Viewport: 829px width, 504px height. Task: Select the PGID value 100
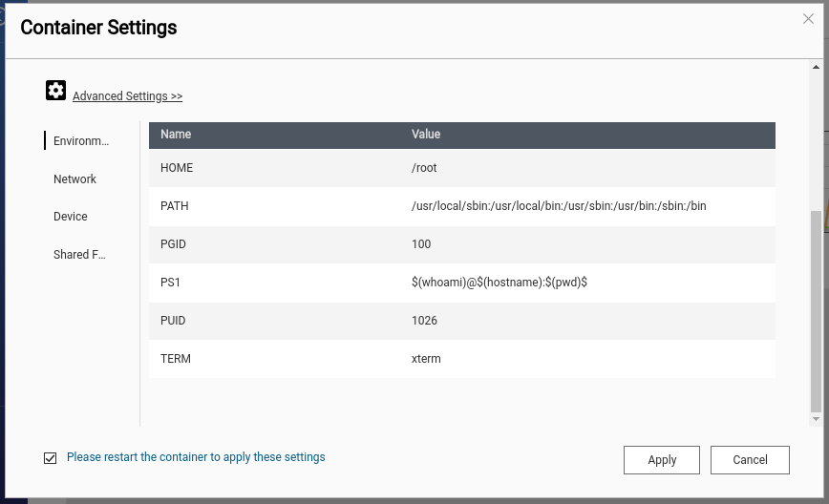(x=421, y=244)
